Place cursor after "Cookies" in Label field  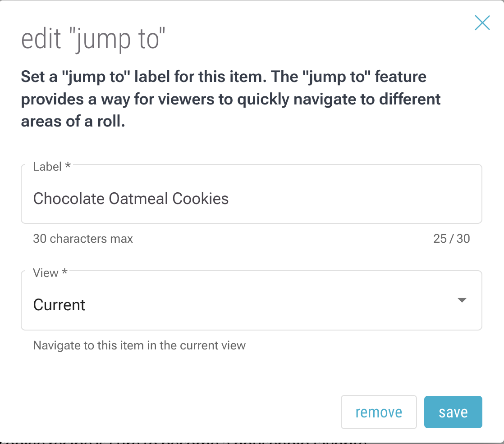point(229,199)
